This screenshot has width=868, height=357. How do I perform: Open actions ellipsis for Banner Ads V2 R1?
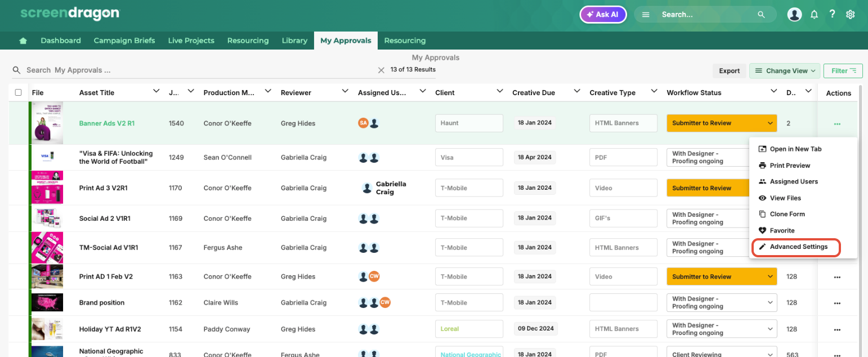pyautogui.click(x=837, y=123)
